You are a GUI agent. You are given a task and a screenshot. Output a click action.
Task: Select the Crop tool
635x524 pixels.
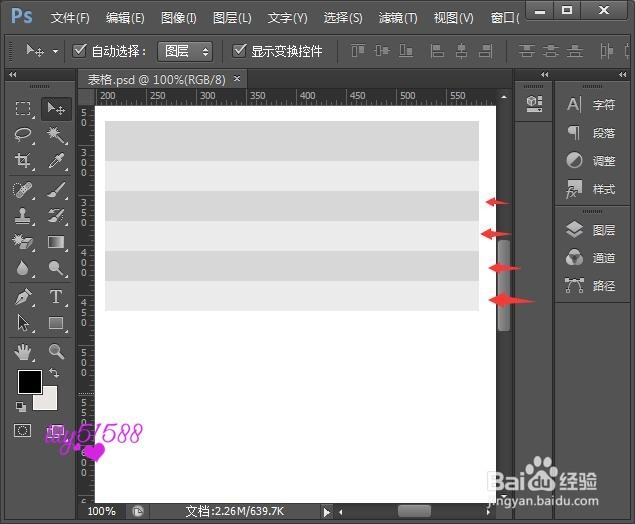[23, 160]
